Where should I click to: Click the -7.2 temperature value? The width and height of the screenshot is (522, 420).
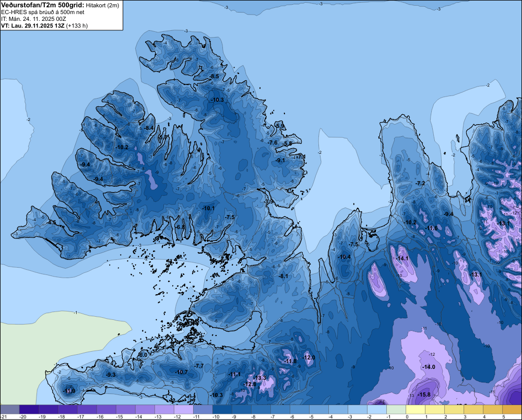coord(420,183)
